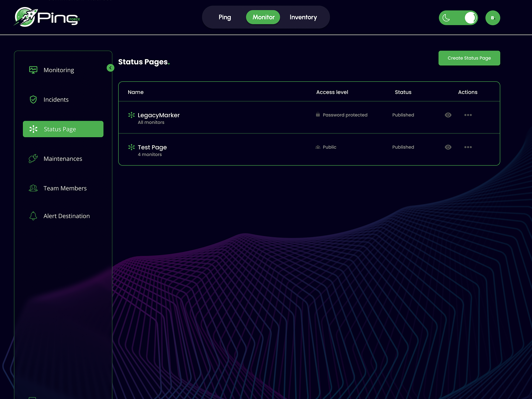Click the Name column header
532x399 pixels.
tap(136, 92)
